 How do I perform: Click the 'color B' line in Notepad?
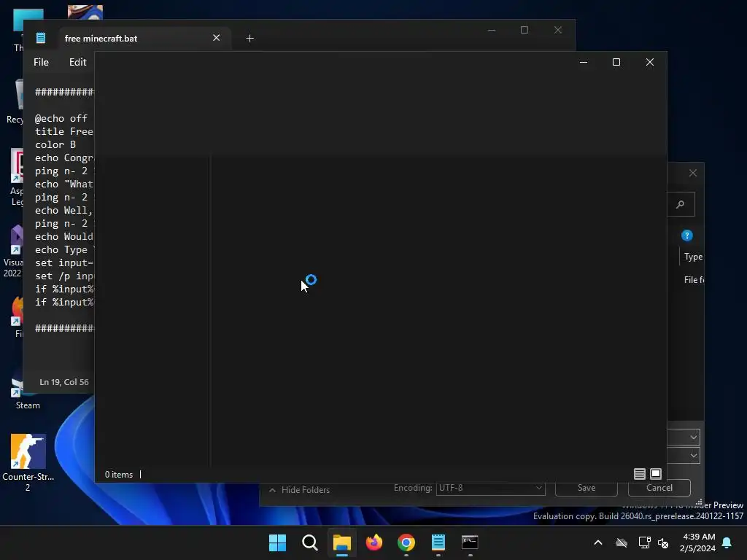[x=55, y=144]
